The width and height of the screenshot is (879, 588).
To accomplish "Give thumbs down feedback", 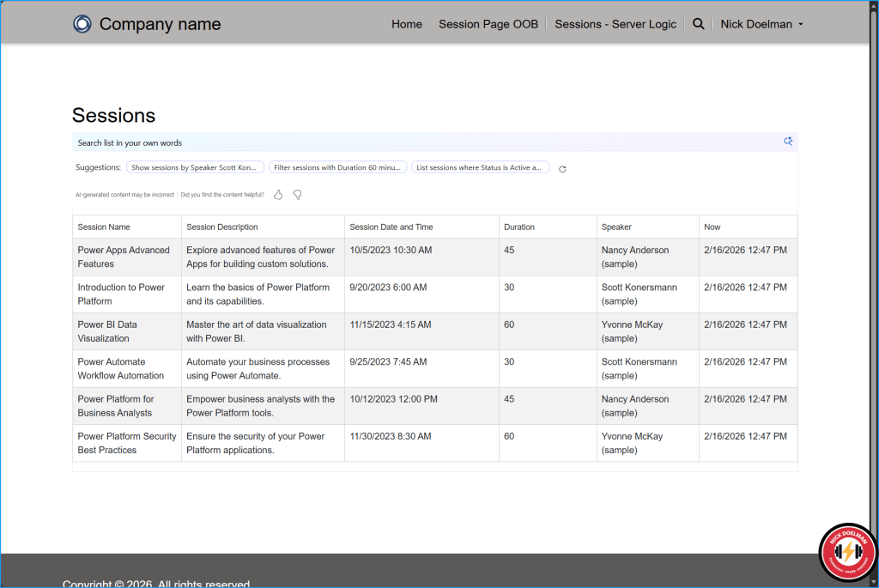I will click(x=297, y=195).
